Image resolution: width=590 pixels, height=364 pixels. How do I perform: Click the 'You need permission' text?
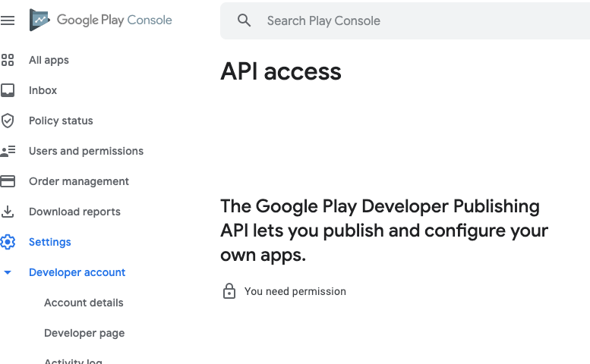coord(295,291)
